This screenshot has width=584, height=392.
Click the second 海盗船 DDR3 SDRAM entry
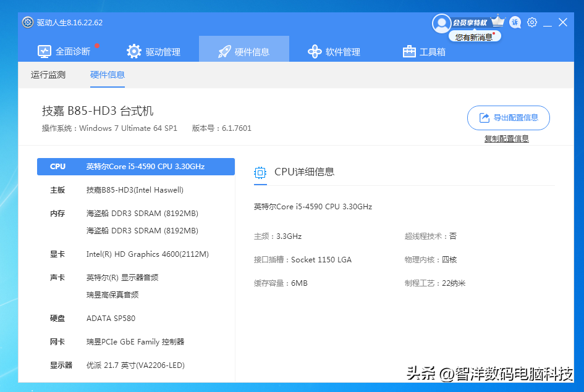(x=142, y=231)
